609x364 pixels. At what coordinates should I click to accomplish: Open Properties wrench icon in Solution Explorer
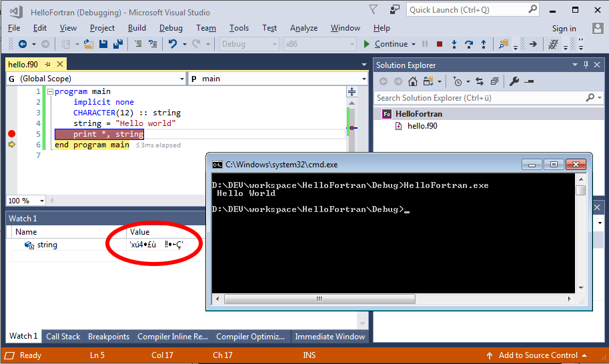[x=514, y=81]
